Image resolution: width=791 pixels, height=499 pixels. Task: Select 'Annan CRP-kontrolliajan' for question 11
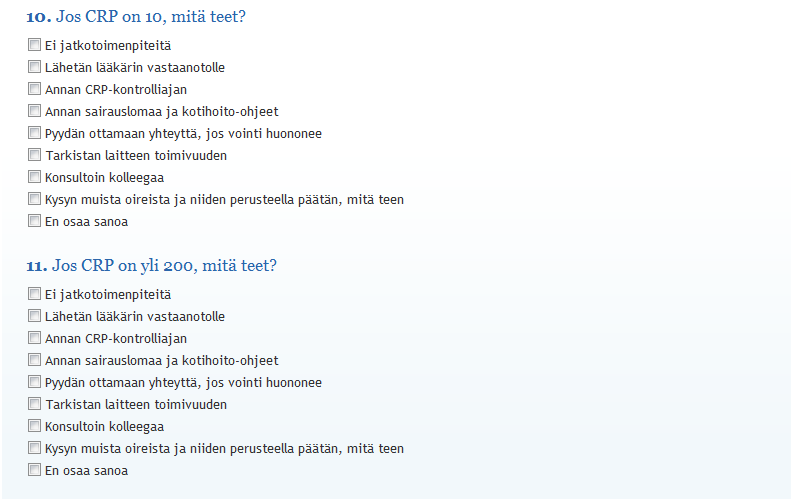point(34,337)
